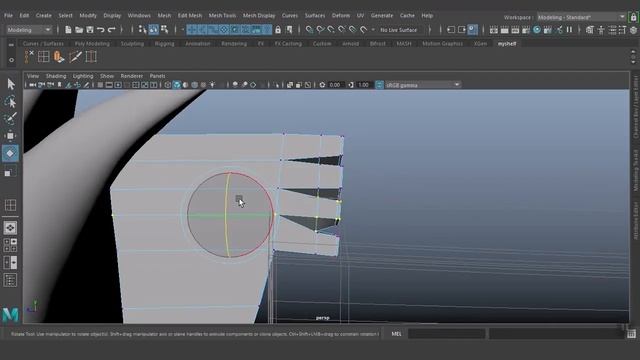Viewport: 640px width, 360px height.
Task: Select the Lasso tool in toolbox
Action: point(11,101)
